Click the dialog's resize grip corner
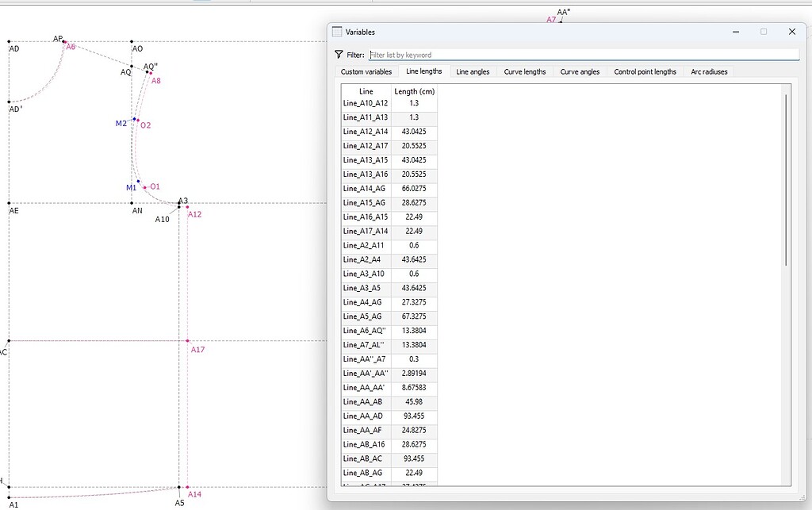This screenshot has width=812, height=510. [x=803, y=496]
